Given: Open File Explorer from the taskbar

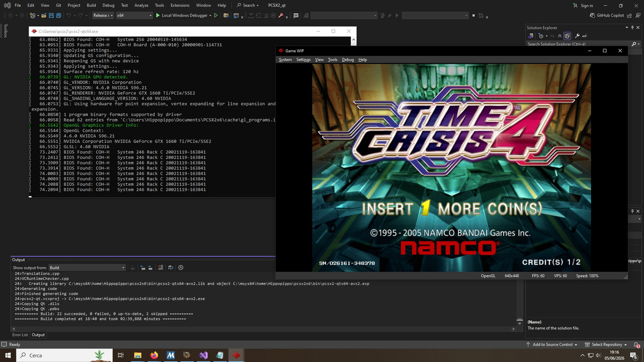Looking at the screenshot, I should tap(137, 355).
